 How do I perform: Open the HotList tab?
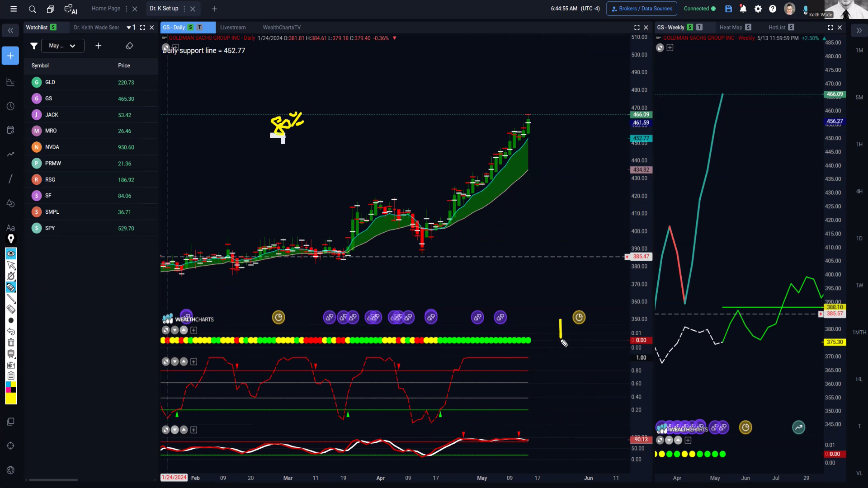(777, 27)
